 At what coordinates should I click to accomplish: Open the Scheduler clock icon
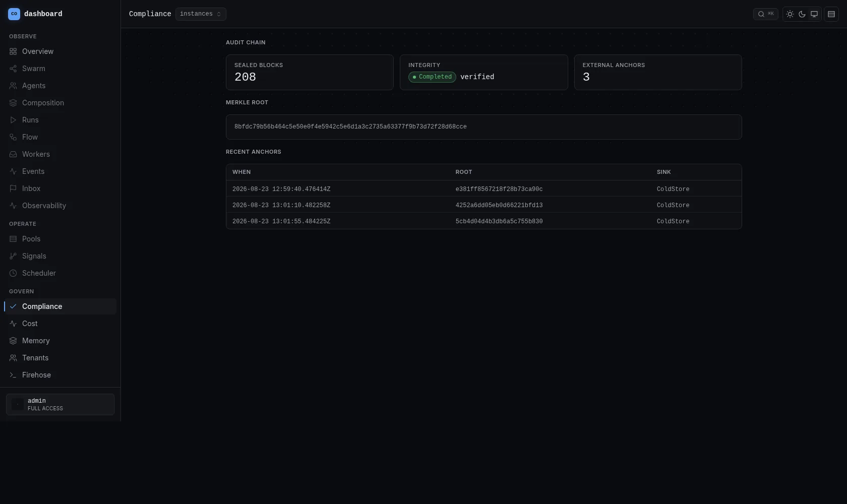[13, 273]
